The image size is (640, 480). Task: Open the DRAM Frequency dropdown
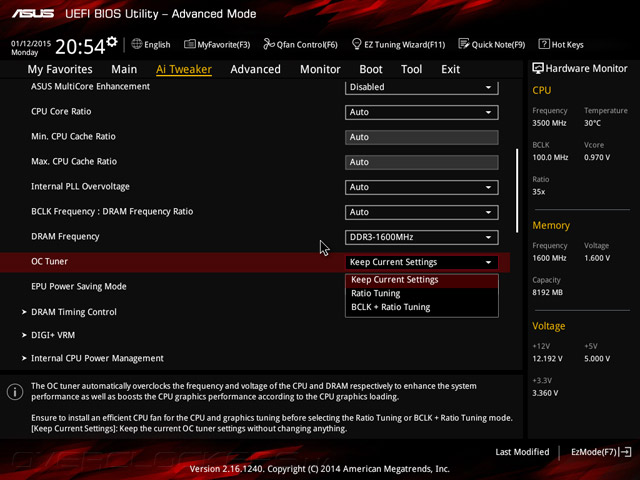point(422,237)
